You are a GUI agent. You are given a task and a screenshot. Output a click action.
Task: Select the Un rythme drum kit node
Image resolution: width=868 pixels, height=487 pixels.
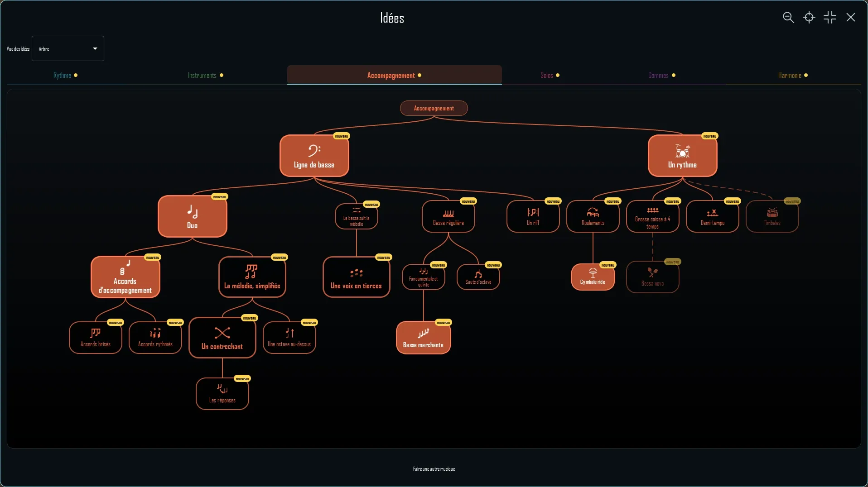pyautogui.click(x=682, y=156)
